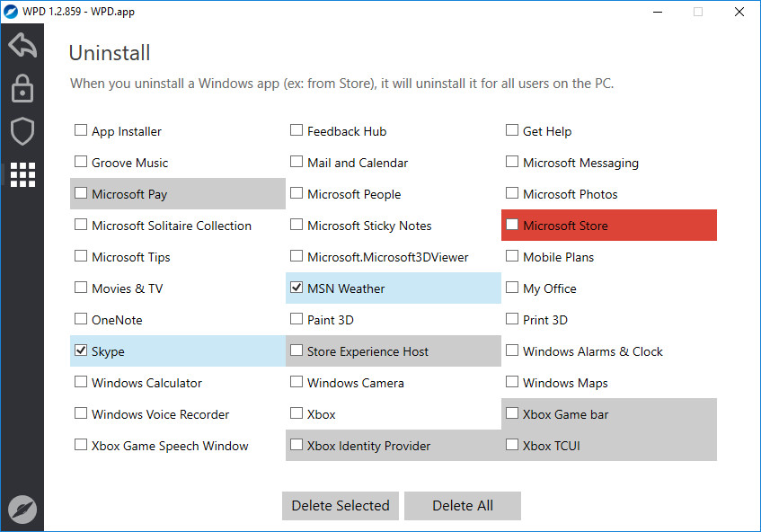761x532 pixels.
Task: Tick Windows Alarms & Clock checkbox
Action: pyautogui.click(x=511, y=350)
